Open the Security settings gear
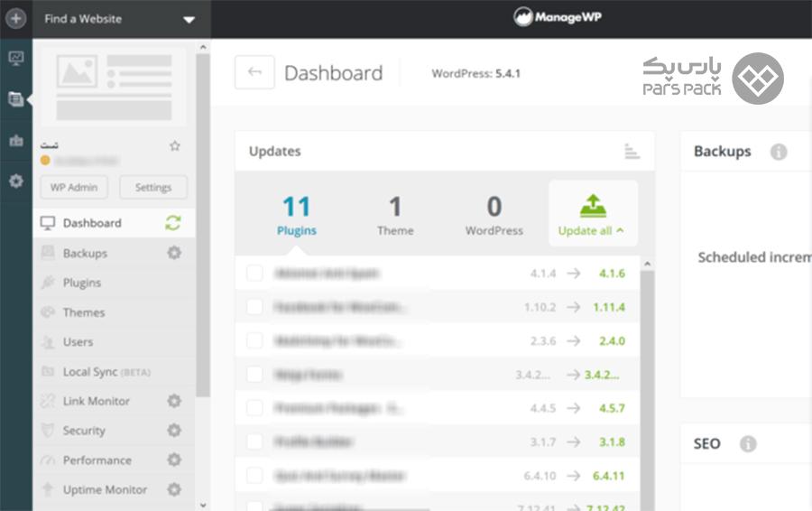Viewport: 812px width, 511px height. click(x=174, y=430)
